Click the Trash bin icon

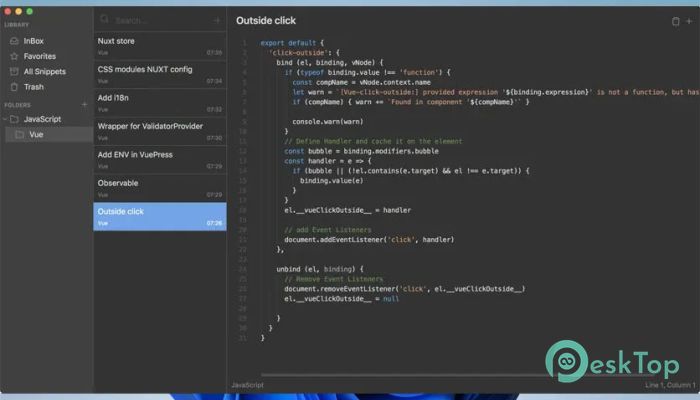click(14, 87)
